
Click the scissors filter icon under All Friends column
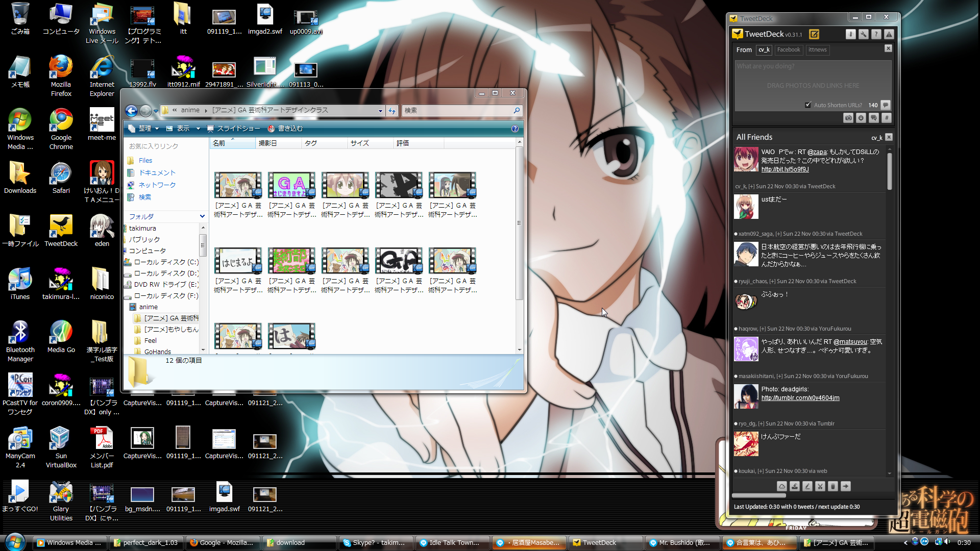(820, 486)
